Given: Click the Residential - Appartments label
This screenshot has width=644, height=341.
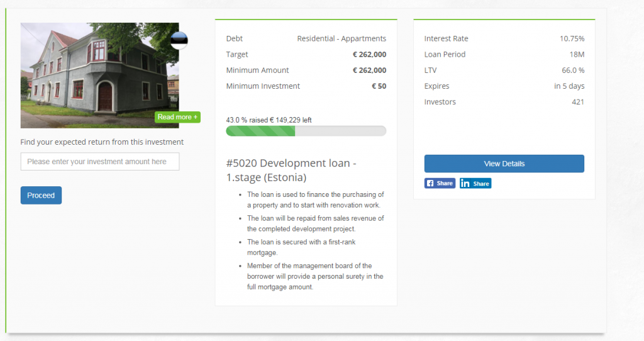Looking at the screenshot, I should [341, 39].
